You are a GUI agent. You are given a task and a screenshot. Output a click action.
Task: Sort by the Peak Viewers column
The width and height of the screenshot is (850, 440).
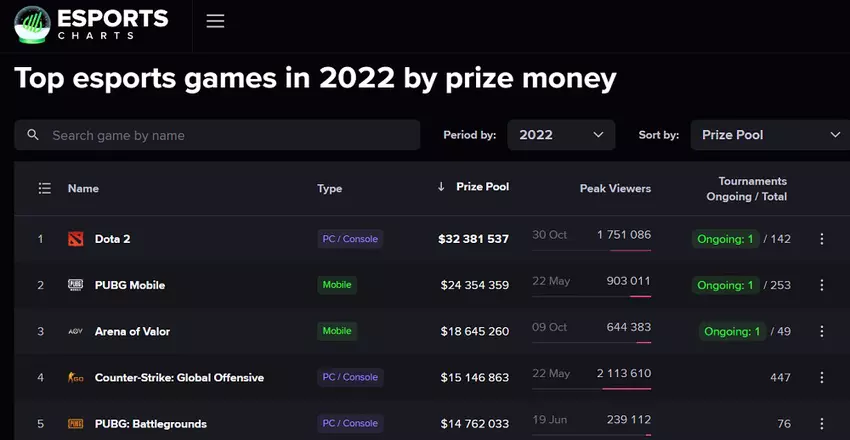coord(615,188)
